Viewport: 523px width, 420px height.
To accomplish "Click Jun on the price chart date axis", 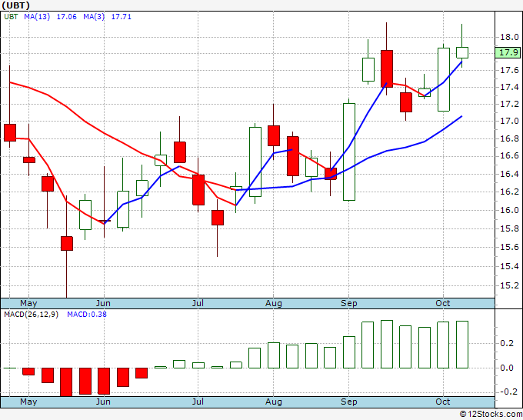I will pos(103,304).
